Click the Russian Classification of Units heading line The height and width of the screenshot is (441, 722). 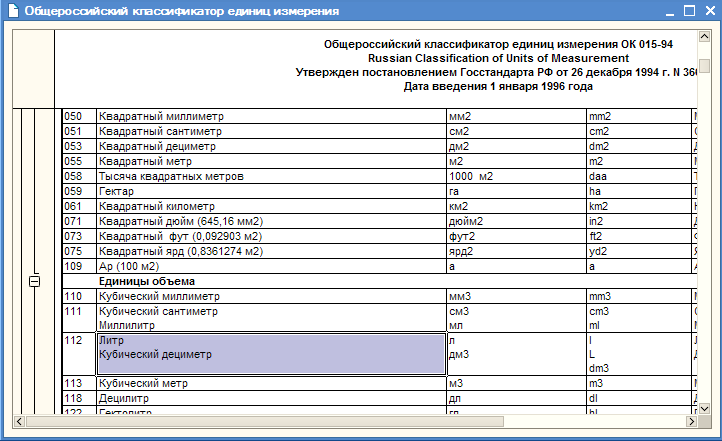pyautogui.click(x=498, y=58)
